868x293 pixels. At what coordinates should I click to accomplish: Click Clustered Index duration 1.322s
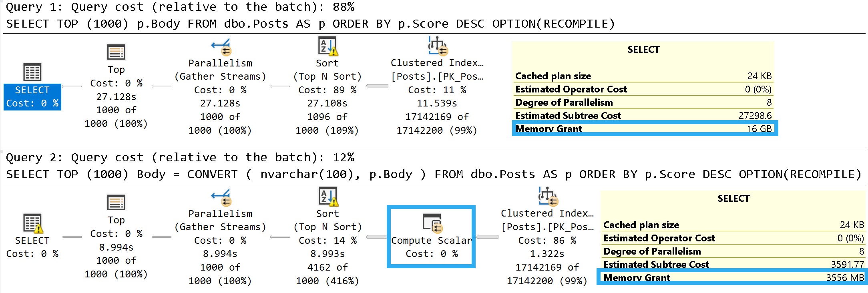(547, 254)
